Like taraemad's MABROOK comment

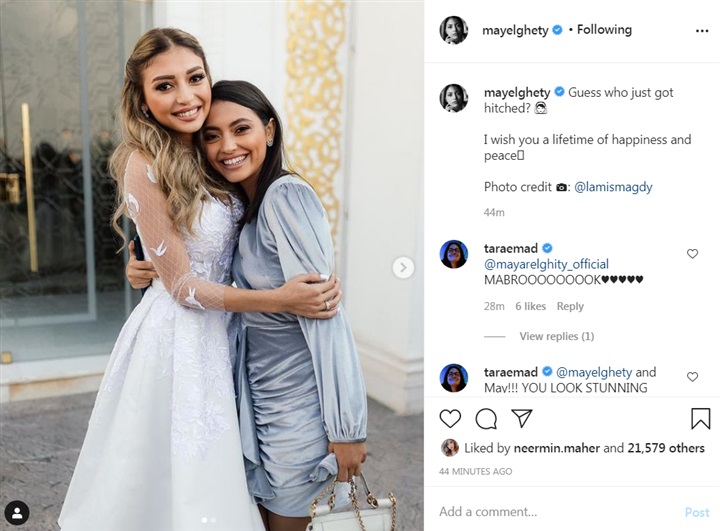(692, 254)
